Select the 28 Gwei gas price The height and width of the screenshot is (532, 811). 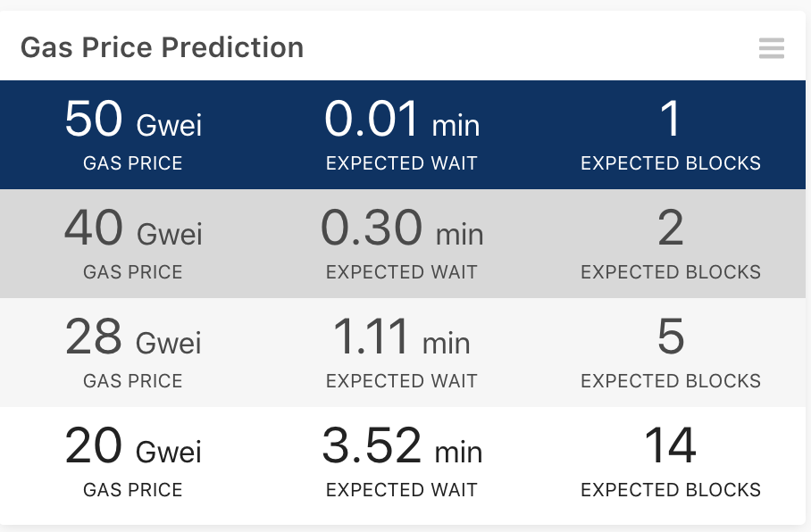(x=133, y=337)
